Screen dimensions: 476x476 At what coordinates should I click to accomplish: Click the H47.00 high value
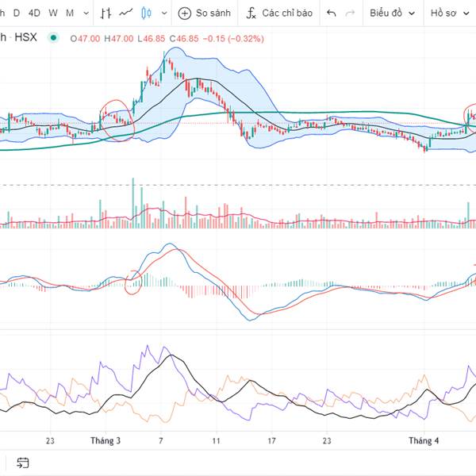[119, 39]
